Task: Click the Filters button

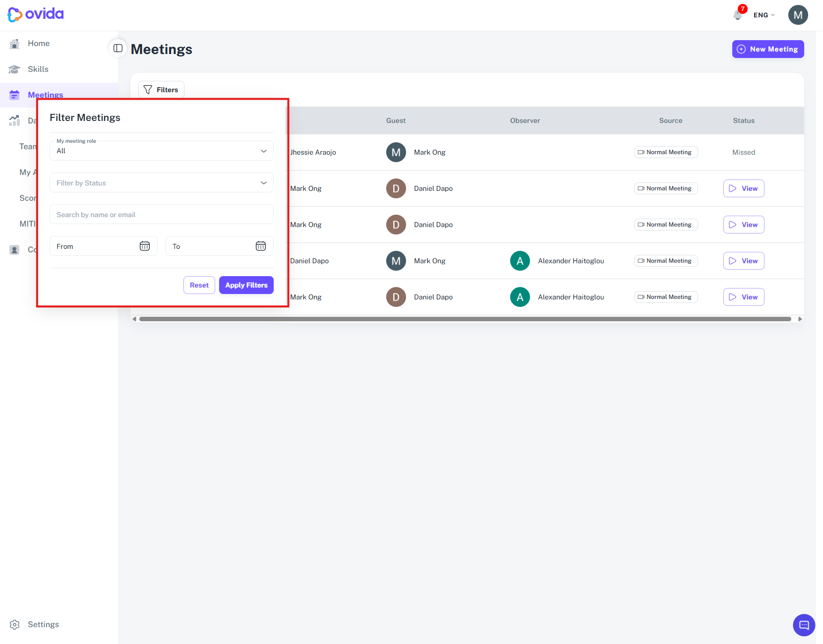Action: [161, 90]
